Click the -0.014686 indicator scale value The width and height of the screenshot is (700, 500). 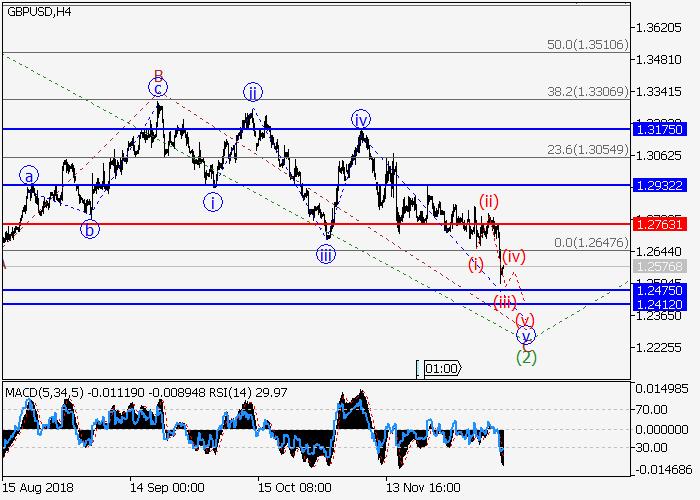click(x=663, y=470)
